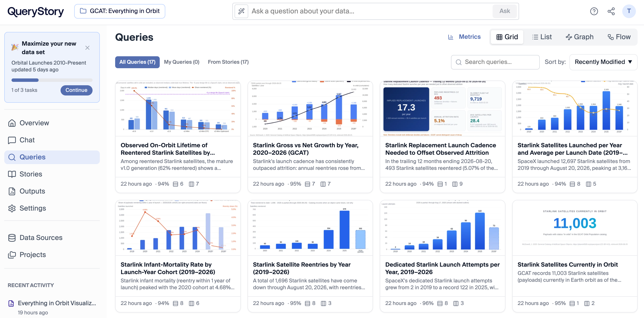Click the share icon in header
Image resolution: width=644 pixels, height=318 pixels.
tap(611, 11)
